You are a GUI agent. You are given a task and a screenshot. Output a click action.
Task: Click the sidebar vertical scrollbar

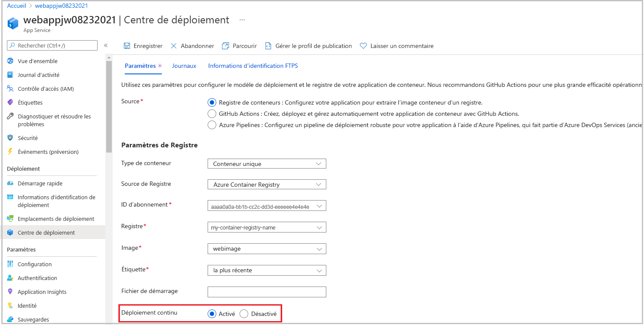[109, 106]
